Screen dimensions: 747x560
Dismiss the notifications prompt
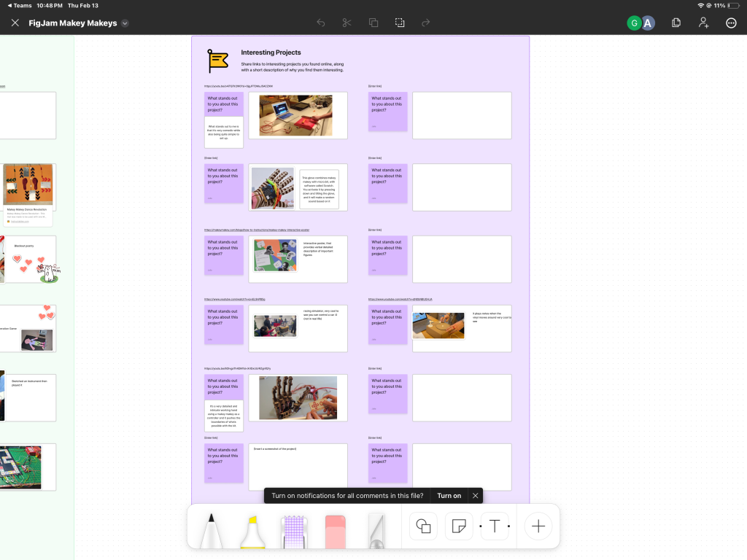click(476, 496)
